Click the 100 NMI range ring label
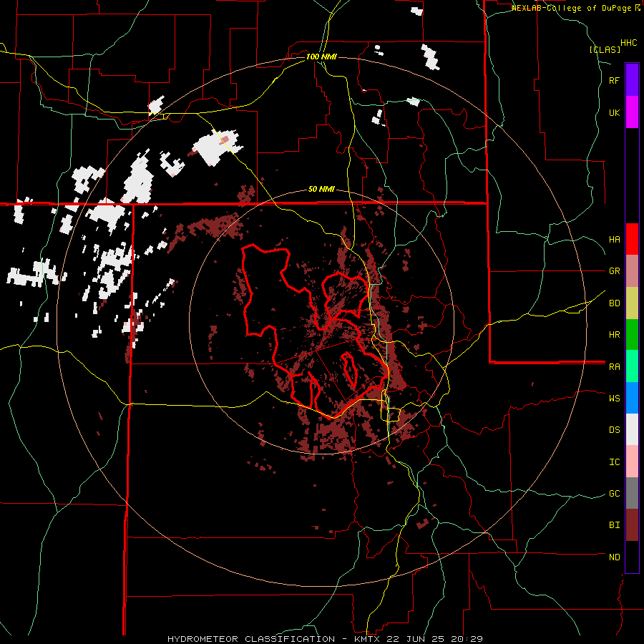644x644 pixels. point(321,57)
